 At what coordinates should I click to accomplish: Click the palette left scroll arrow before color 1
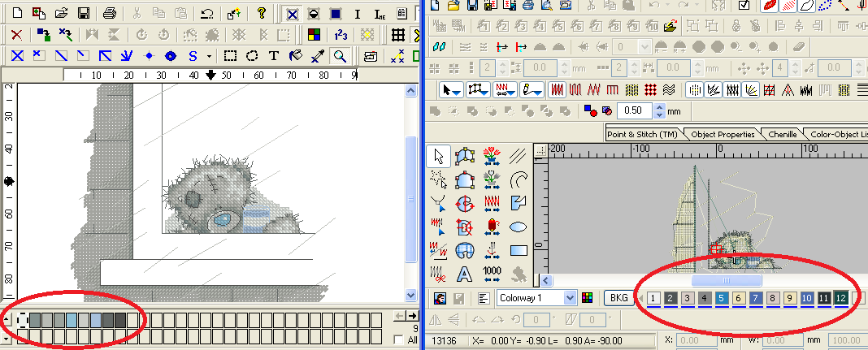click(640, 299)
